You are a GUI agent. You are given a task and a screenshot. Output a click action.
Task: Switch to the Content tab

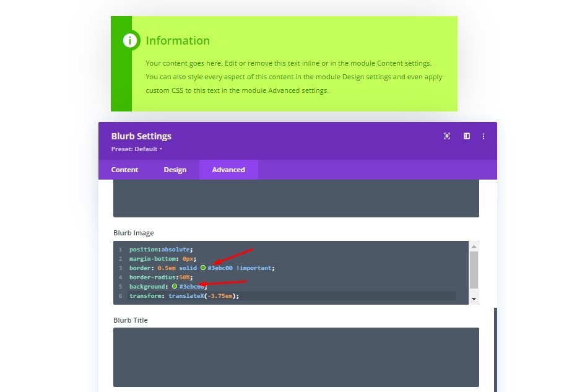coord(124,170)
